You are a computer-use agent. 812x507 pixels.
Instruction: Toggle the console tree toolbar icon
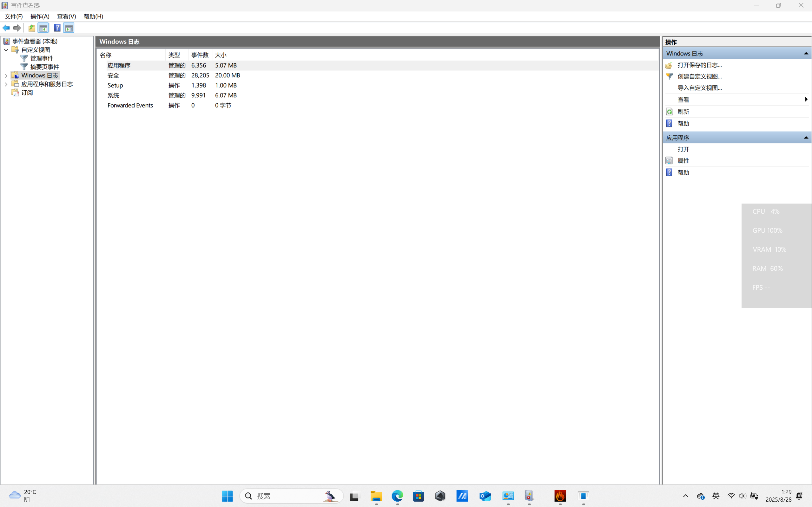(x=43, y=28)
